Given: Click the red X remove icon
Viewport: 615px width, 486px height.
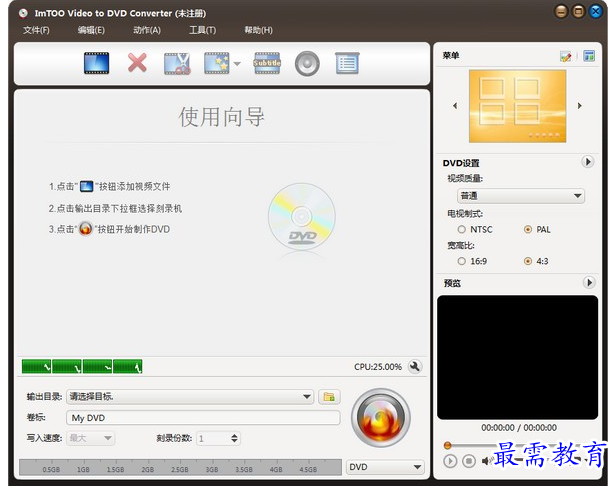Looking at the screenshot, I should pos(137,63).
